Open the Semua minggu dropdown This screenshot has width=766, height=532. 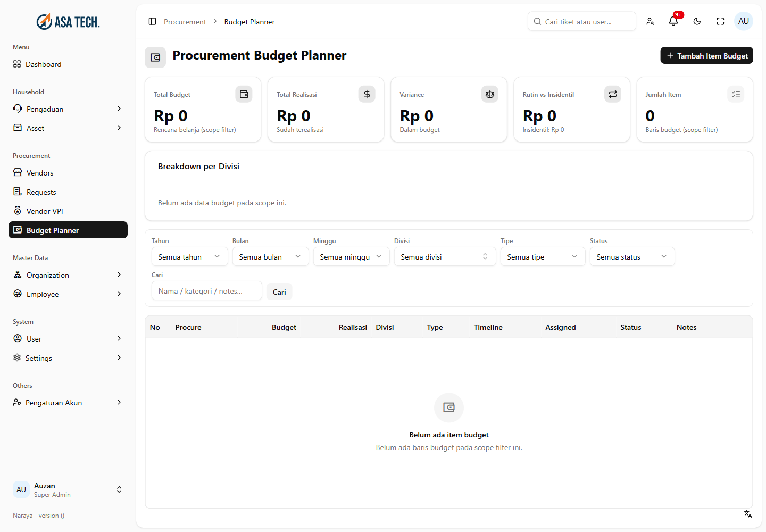point(351,257)
